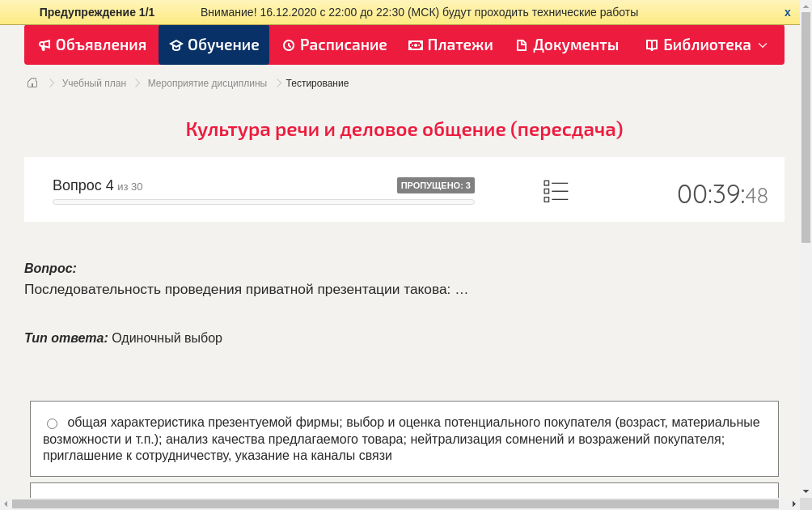The height and width of the screenshot is (510, 812).
Task: Click the megaphone icon beside Объявления
Action: (44, 45)
